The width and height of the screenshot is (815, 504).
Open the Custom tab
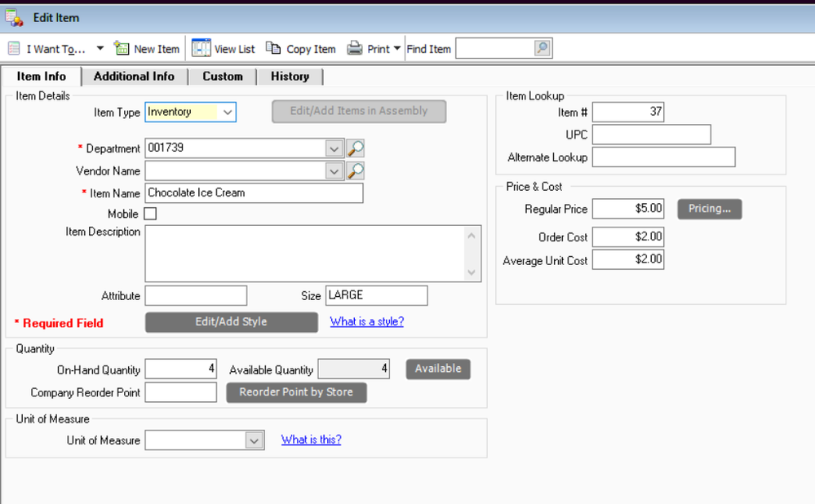tap(223, 77)
